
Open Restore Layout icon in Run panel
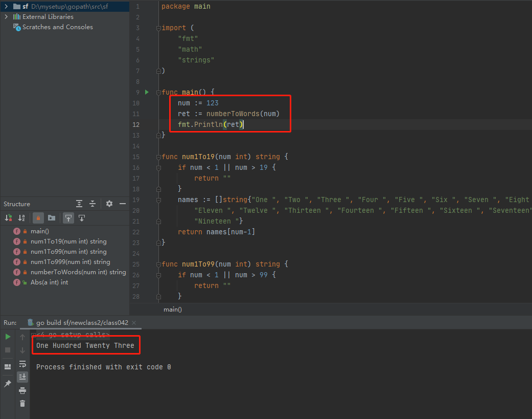coord(8,367)
